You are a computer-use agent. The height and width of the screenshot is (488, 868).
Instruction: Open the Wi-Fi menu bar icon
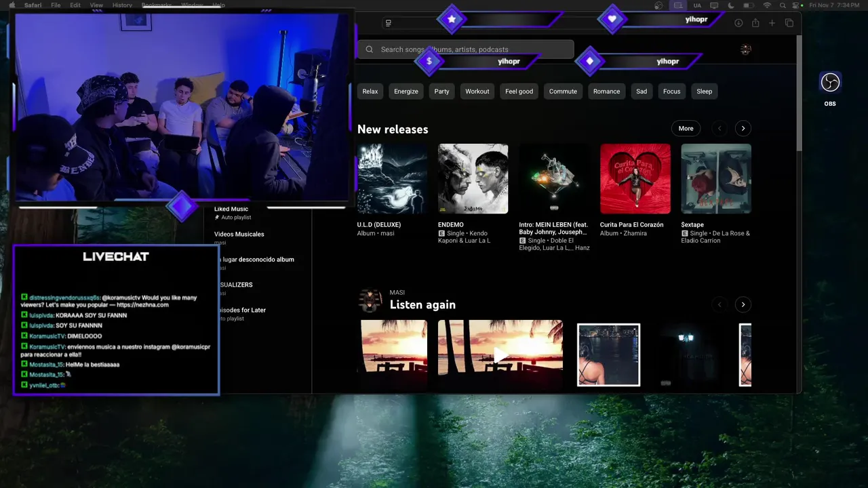pyautogui.click(x=767, y=5)
